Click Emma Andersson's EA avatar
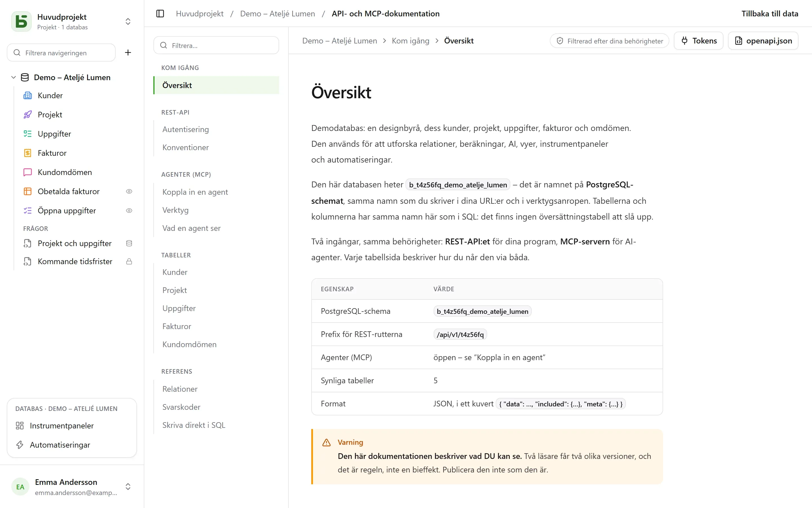The image size is (812, 508). coord(20,487)
